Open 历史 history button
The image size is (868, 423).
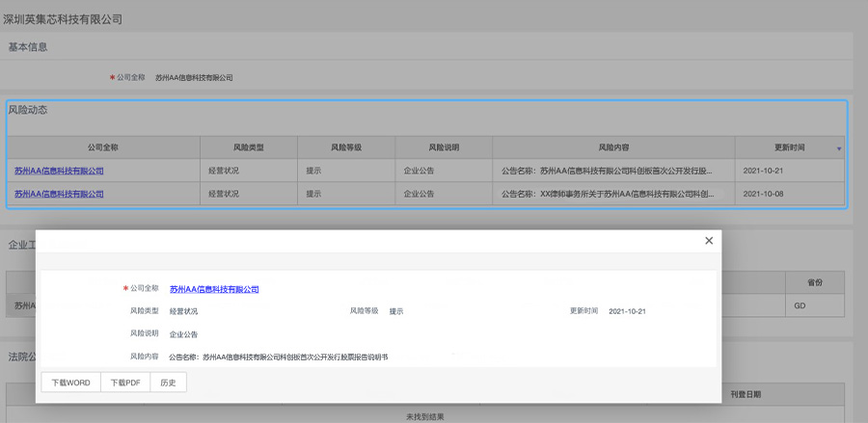tap(168, 383)
